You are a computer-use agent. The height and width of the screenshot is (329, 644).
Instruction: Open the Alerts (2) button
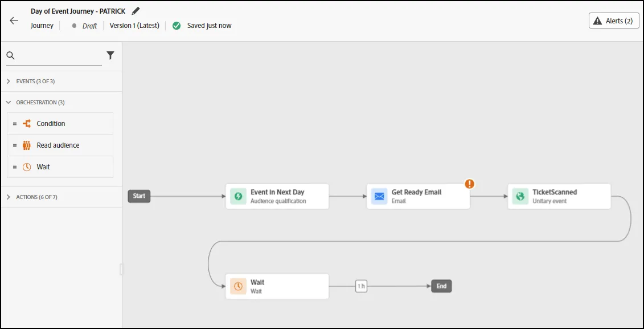point(614,21)
